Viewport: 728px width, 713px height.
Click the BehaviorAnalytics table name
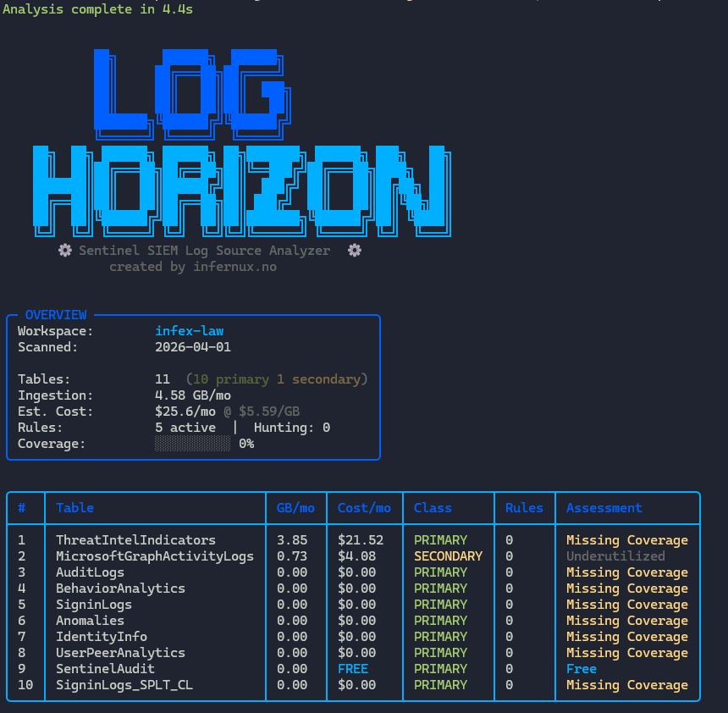[x=121, y=588]
